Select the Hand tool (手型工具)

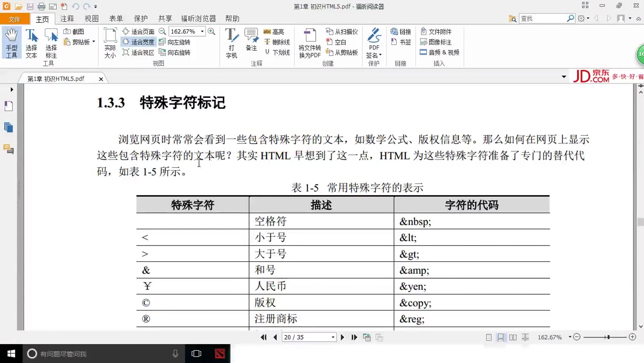[12, 43]
